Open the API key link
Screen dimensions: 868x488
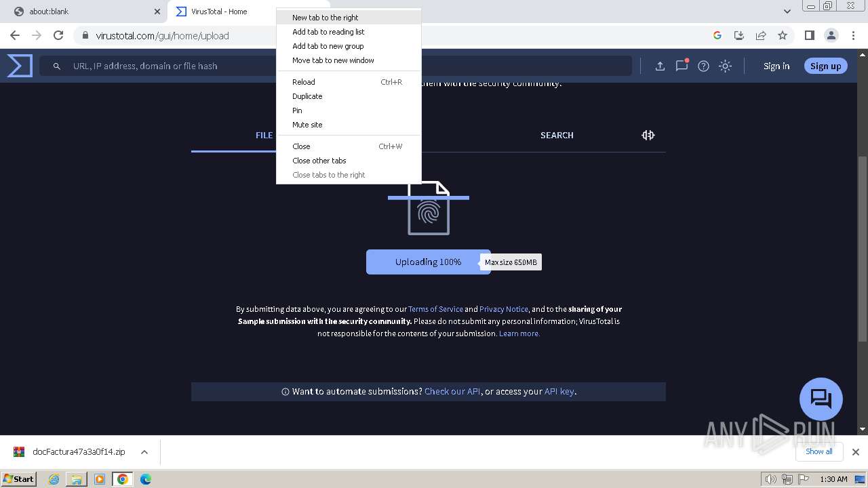point(559,391)
